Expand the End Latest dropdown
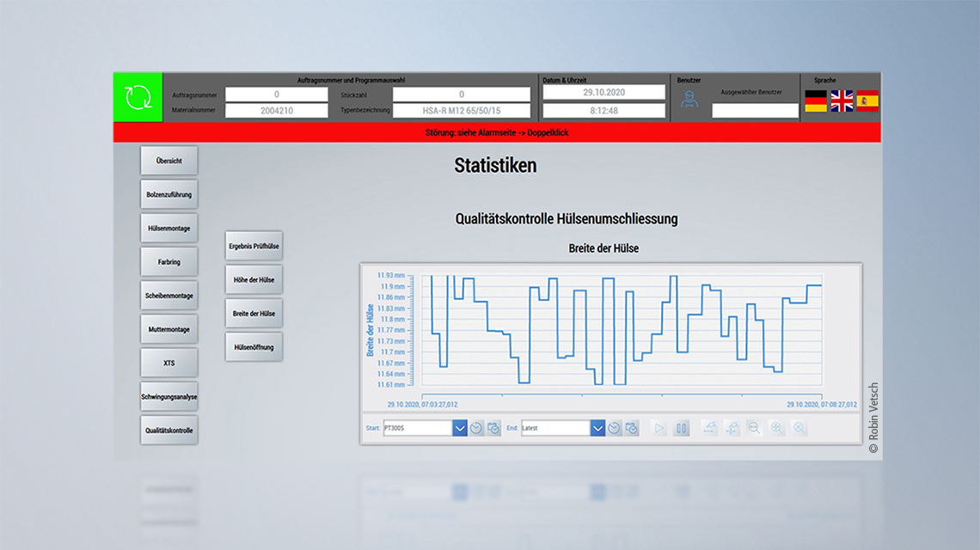980x550 pixels. 597,428
